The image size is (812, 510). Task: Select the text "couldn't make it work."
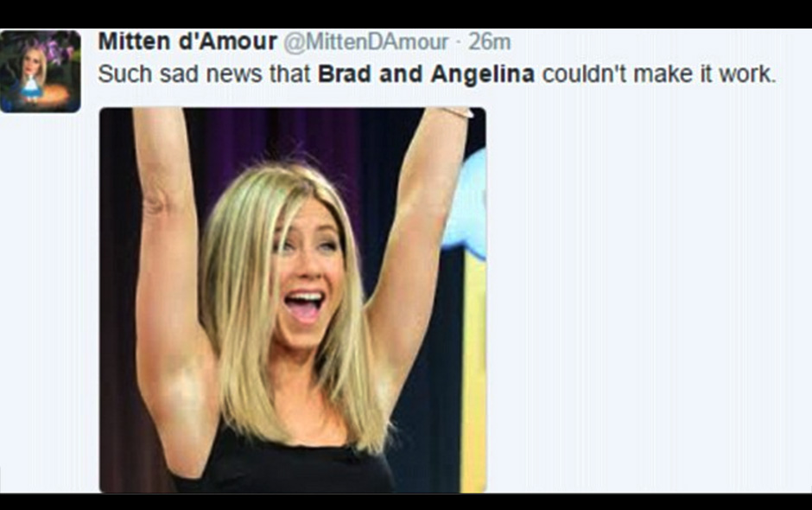(x=659, y=74)
